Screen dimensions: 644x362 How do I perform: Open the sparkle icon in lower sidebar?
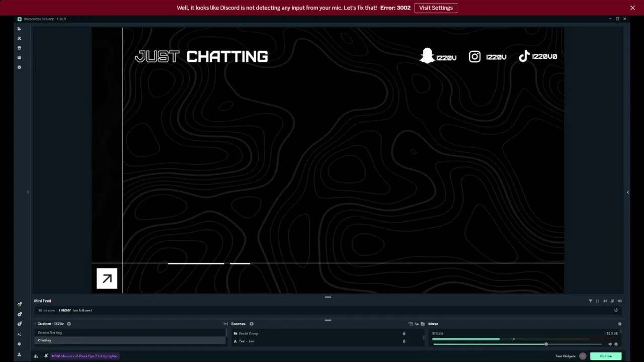20,334
